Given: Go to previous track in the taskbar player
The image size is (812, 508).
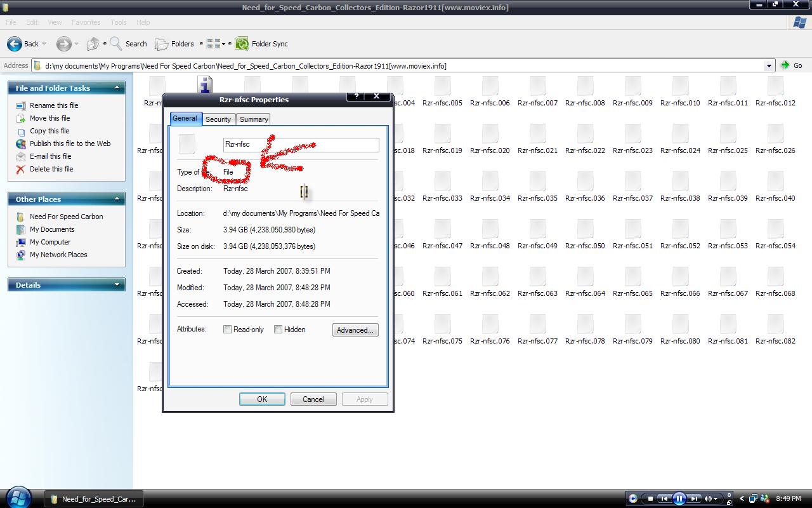Looking at the screenshot, I should click(x=663, y=499).
